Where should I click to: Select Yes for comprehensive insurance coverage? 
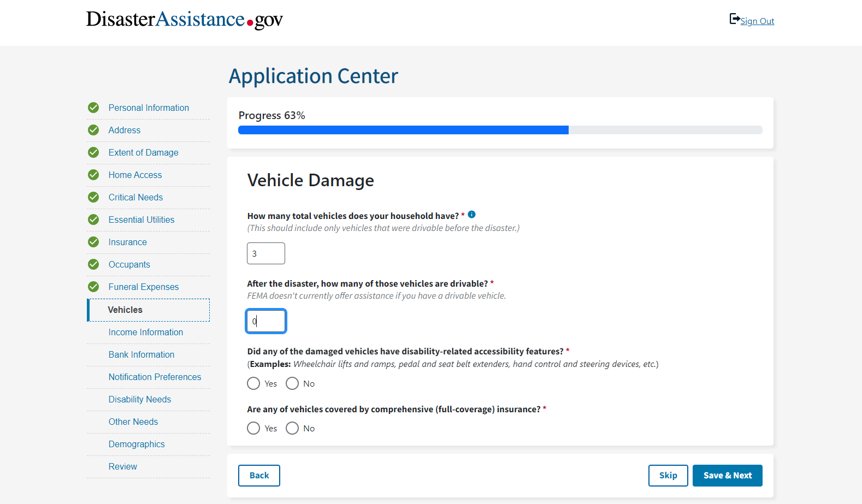click(x=253, y=428)
